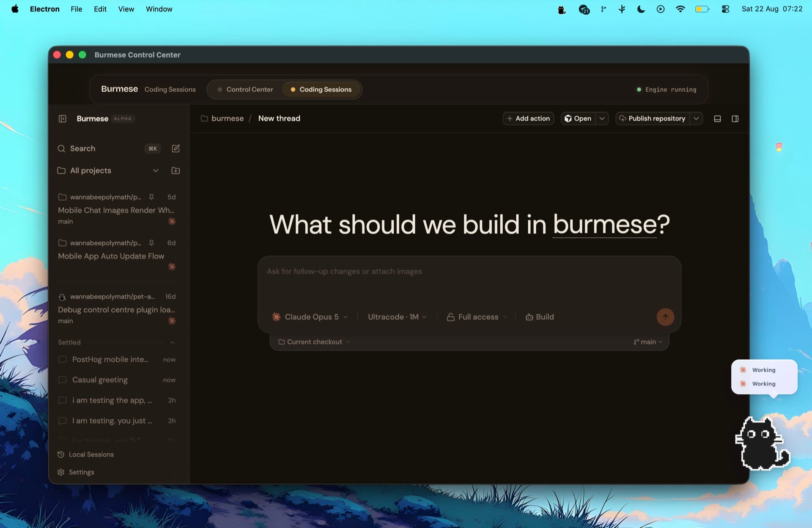Click the burmese breadcrumb link
Image resolution: width=812 pixels, height=528 pixels.
(x=228, y=118)
